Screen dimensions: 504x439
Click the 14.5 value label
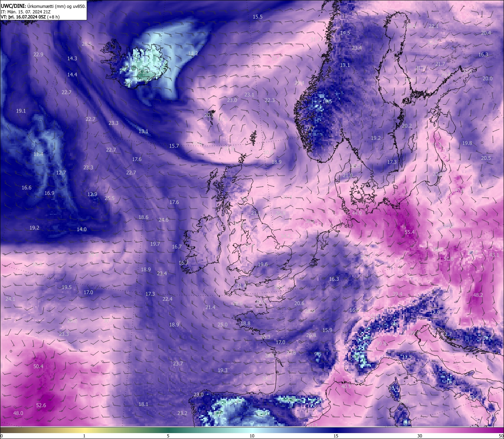(x=345, y=33)
